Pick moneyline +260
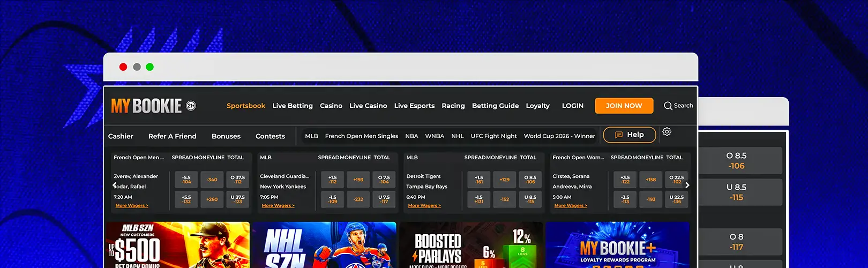Image resolution: width=868 pixels, height=268 pixels. 212,199
